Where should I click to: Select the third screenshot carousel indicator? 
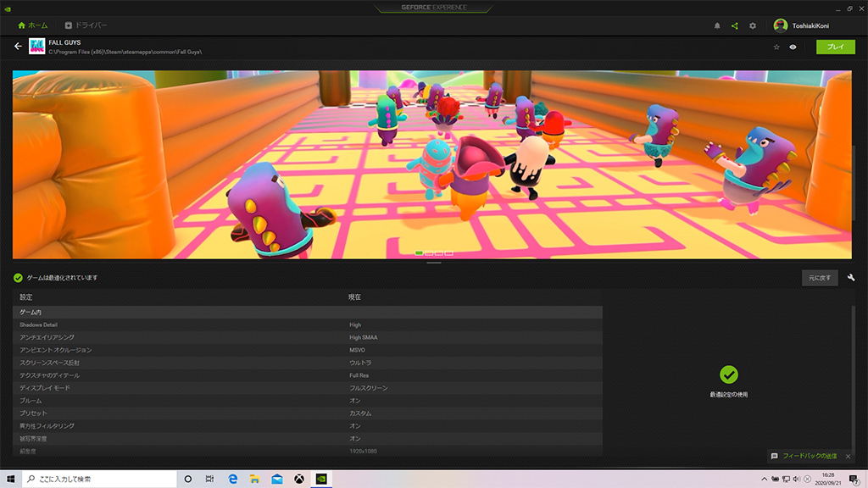click(439, 252)
